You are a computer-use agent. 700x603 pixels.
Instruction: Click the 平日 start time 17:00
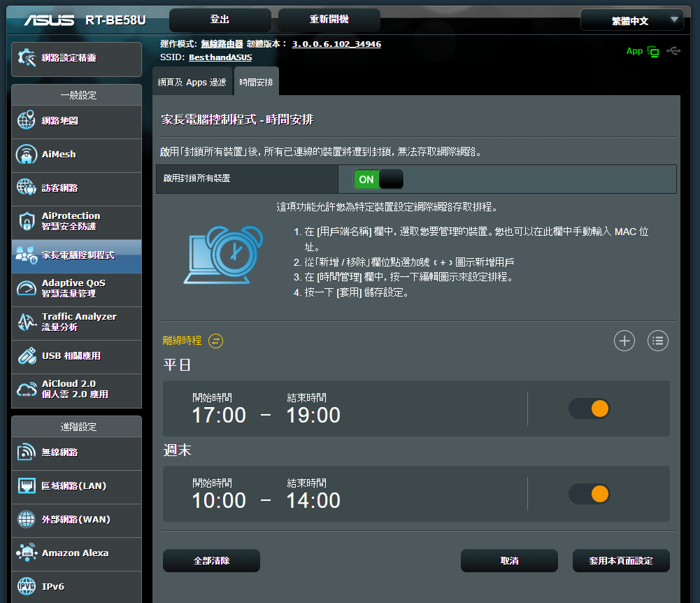pos(219,415)
